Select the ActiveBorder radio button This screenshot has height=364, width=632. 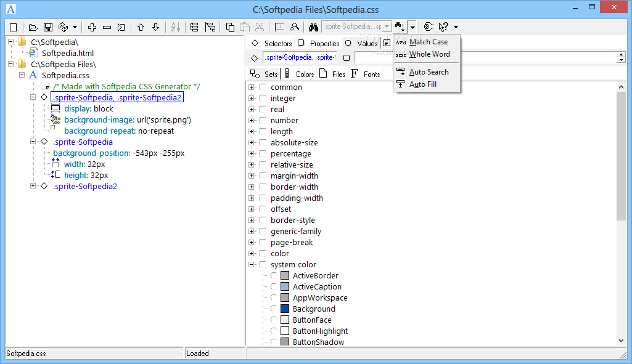point(274,275)
